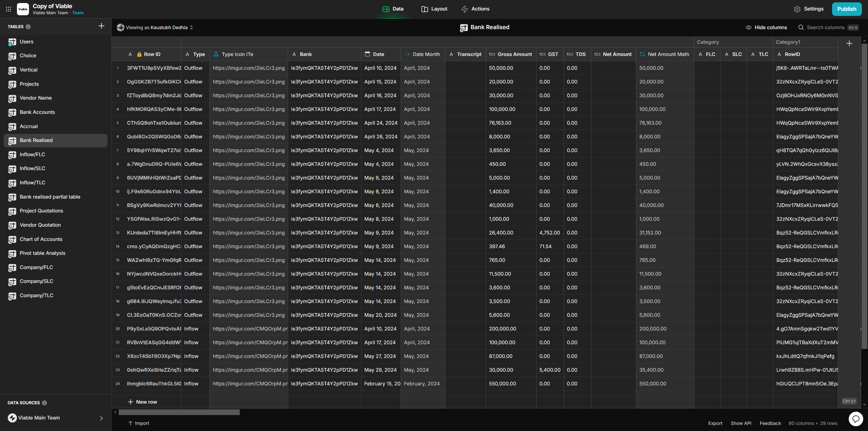The height and width of the screenshot is (431, 868).
Task: Open the Bank column header menu
Action: (x=324, y=54)
